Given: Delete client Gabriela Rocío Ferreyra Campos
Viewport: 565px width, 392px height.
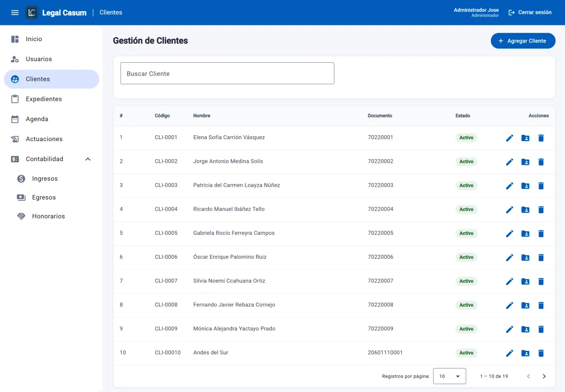Looking at the screenshot, I should coord(541,234).
